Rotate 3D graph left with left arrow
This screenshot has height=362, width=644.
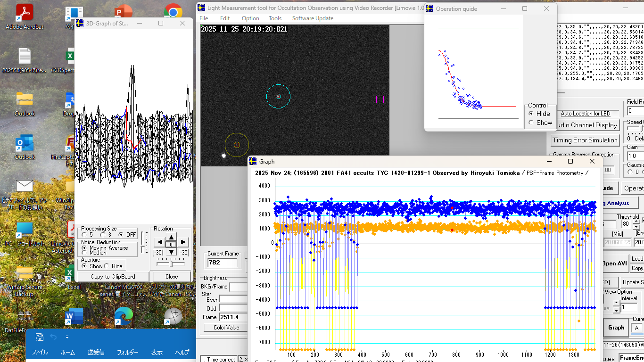[x=159, y=242]
